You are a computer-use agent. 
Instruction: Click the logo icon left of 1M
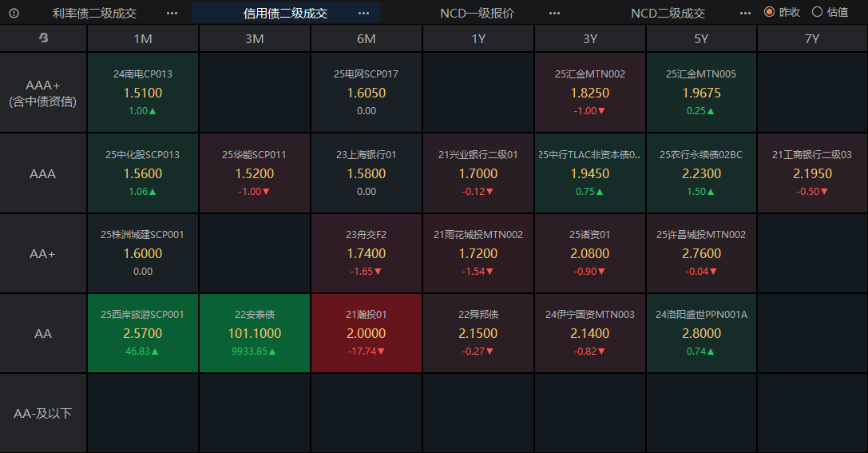(x=43, y=38)
